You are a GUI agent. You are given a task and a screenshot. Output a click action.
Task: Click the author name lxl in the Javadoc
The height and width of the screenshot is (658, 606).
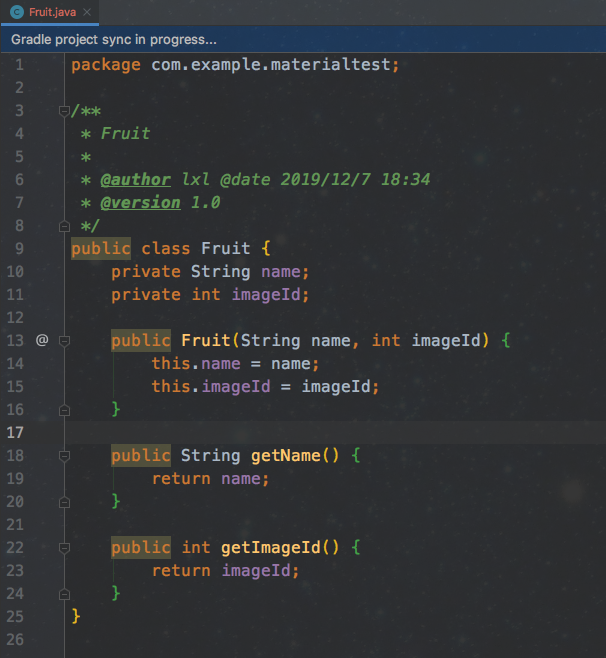click(196, 180)
